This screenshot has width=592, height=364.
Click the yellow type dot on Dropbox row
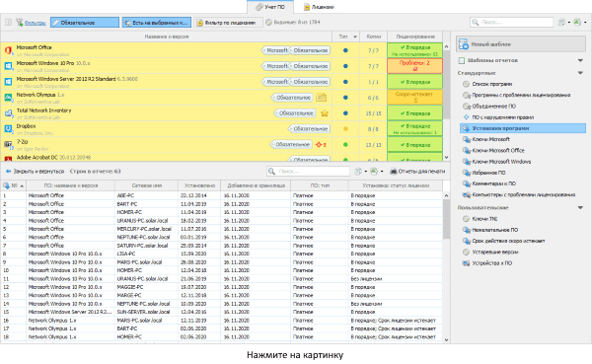[345, 129]
